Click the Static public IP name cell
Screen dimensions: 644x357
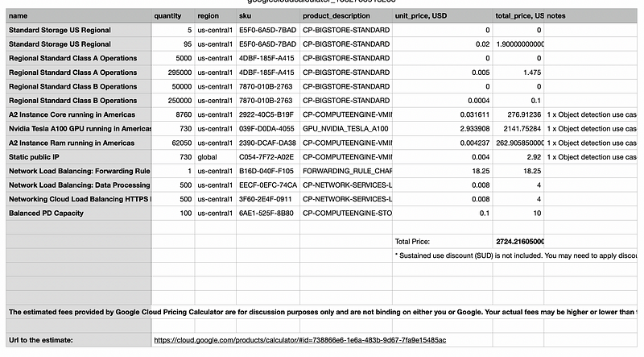(x=79, y=157)
